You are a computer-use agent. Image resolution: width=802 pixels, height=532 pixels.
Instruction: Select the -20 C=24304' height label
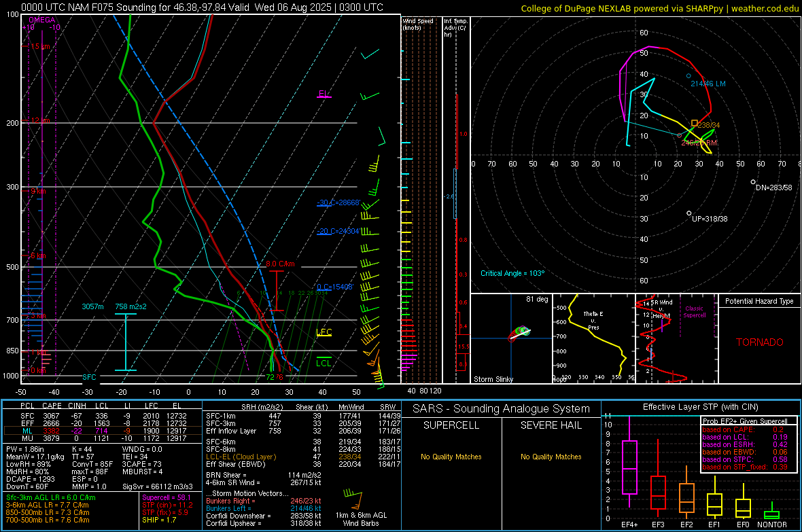(338, 231)
